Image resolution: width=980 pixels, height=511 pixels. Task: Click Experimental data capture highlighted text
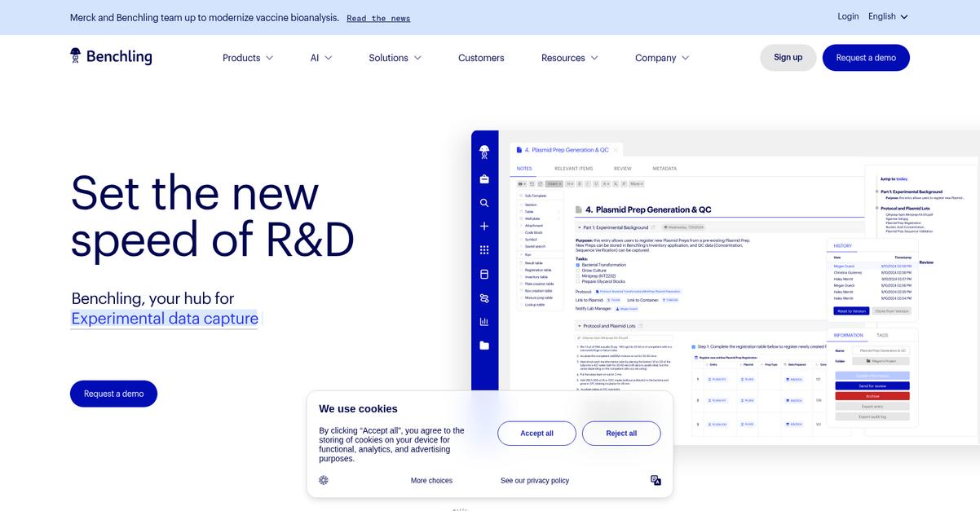coord(165,319)
